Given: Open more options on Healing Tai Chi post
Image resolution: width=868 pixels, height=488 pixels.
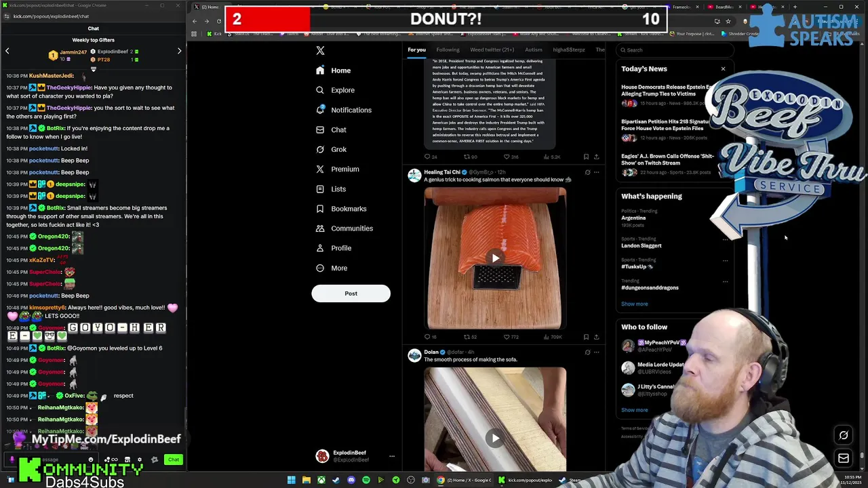Looking at the screenshot, I should (x=596, y=172).
